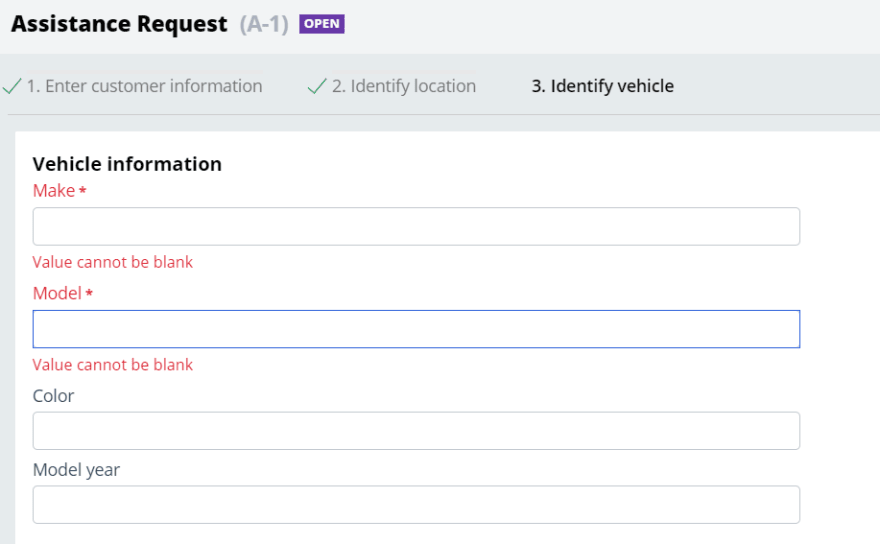Click the purple OPEN status badge
The image size is (880, 544).
pos(322,24)
